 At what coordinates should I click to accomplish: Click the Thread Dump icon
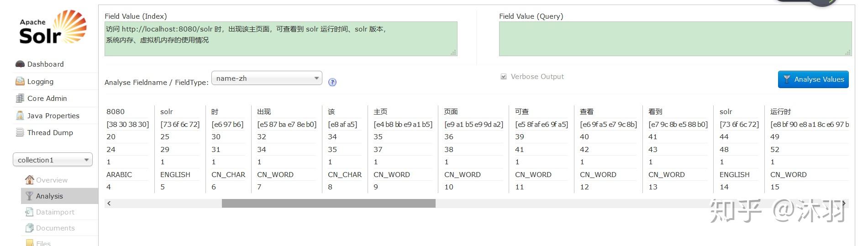click(20, 132)
